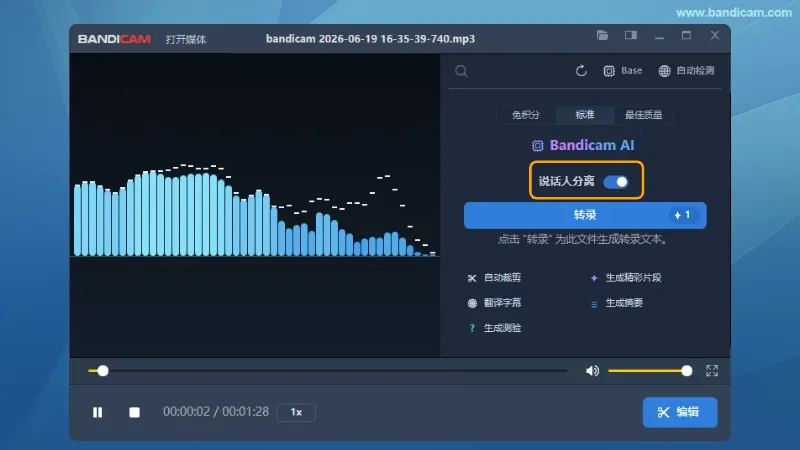This screenshot has width=800, height=450.
Task: Change the 1x playback speed
Action: tap(296, 412)
